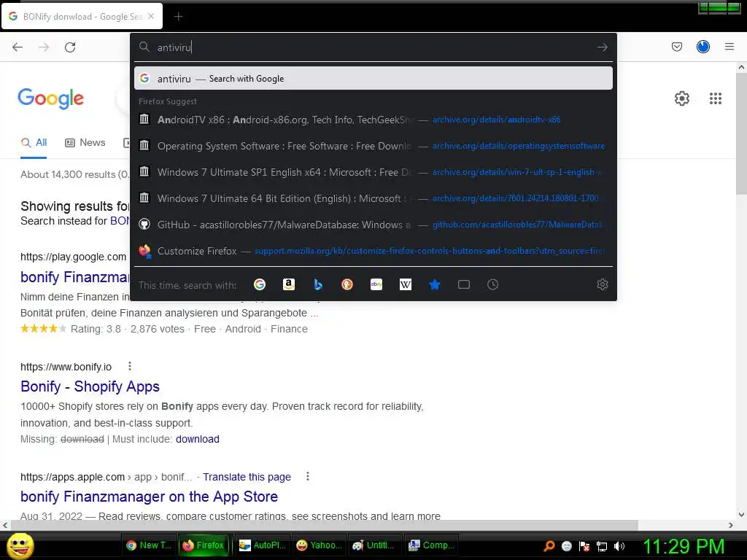This screenshot has width=747, height=560.
Task: Open Yahoo... taskbar window
Action: point(319,545)
